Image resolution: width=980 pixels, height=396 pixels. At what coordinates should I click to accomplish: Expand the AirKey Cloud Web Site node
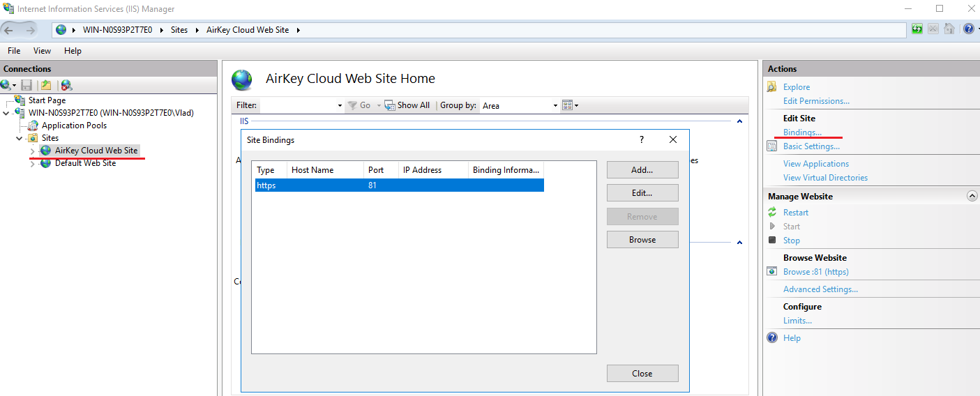click(x=32, y=151)
